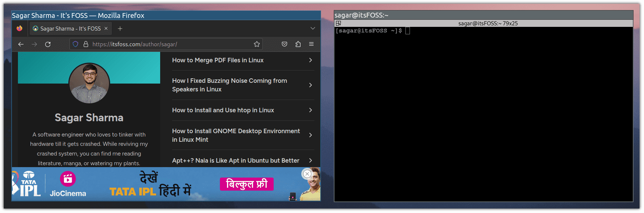Open the tracking protection shield icon
This screenshot has width=644, height=213.
tap(75, 44)
